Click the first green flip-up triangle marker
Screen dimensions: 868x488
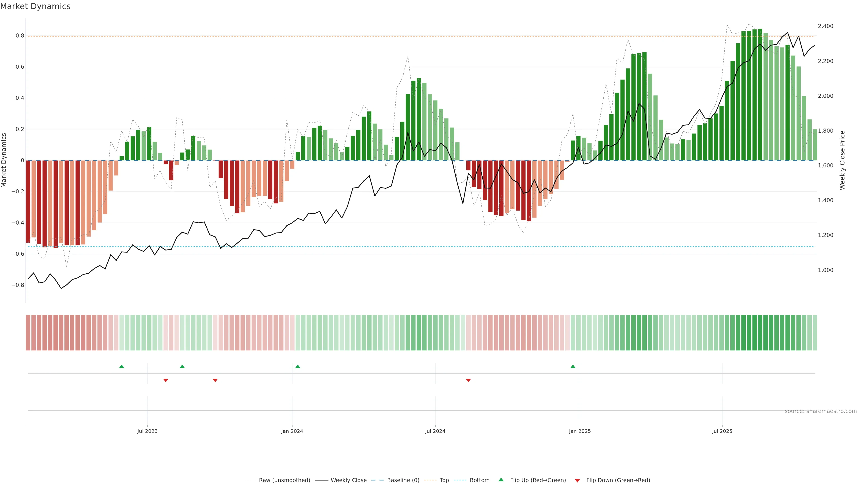[122, 366]
